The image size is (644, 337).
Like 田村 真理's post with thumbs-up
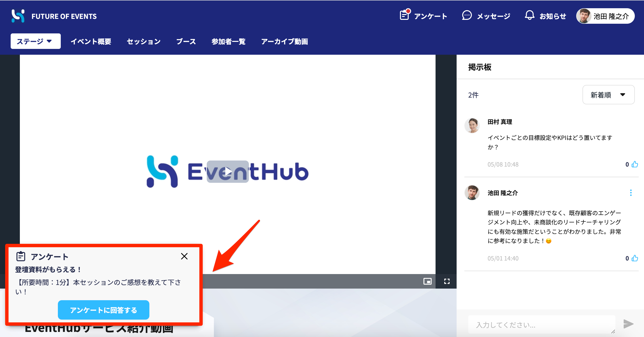pos(635,164)
